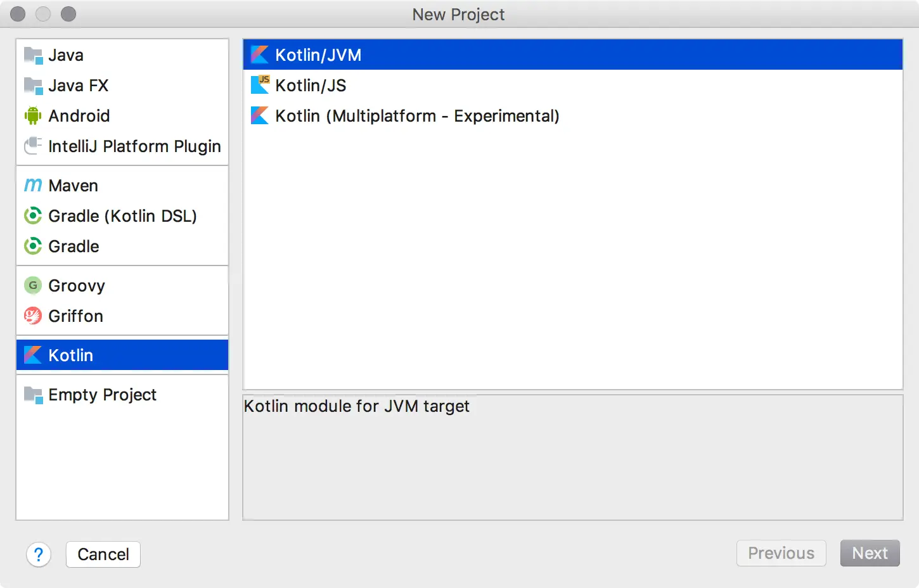Click the Gradle (Kotlin DSL) icon

coord(33,216)
